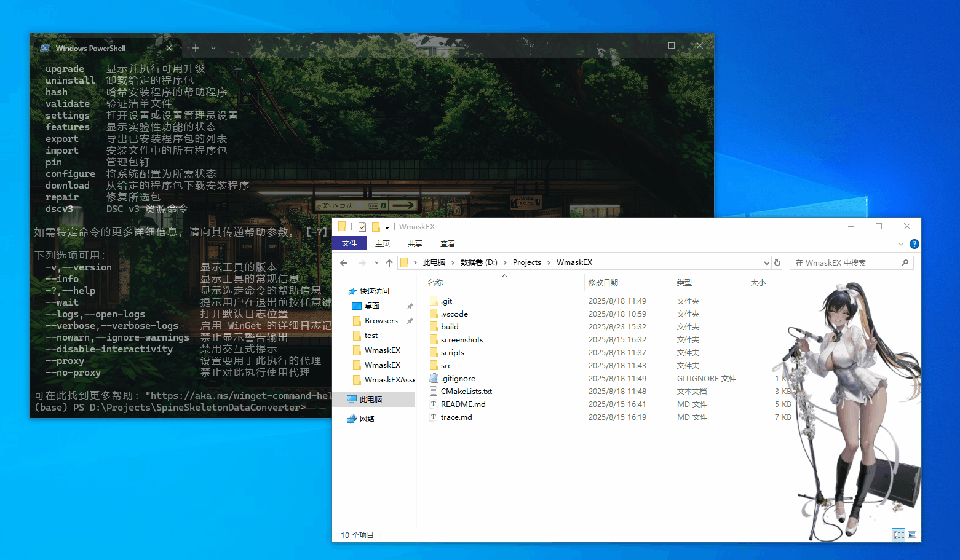Navigate up one folder level
The height and width of the screenshot is (560, 960).
[389, 263]
